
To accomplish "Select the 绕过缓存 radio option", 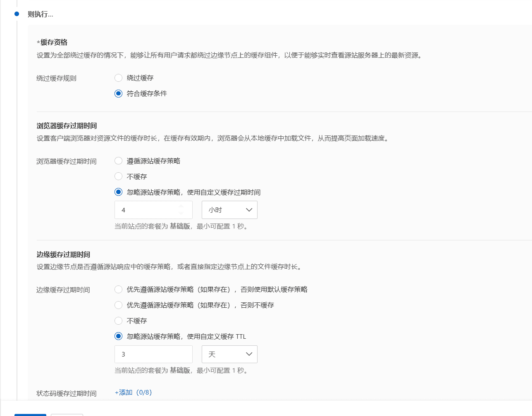I will pyautogui.click(x=119, y=78).
